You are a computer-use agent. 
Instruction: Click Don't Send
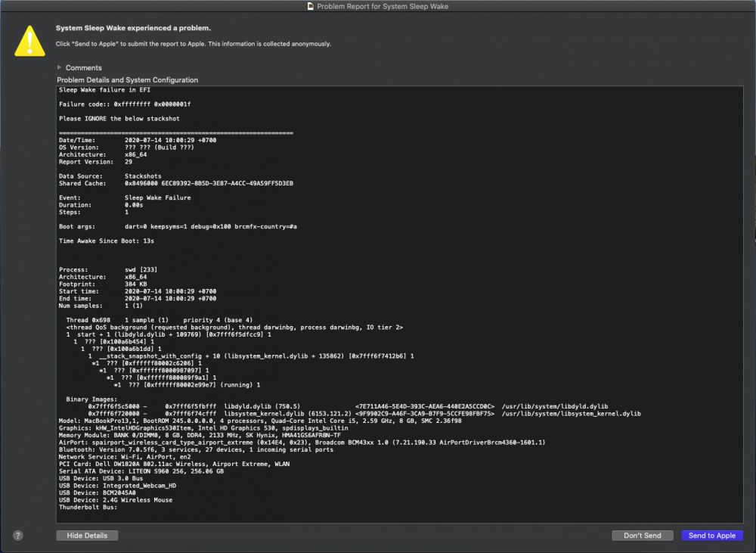click(x=642, y=535)
